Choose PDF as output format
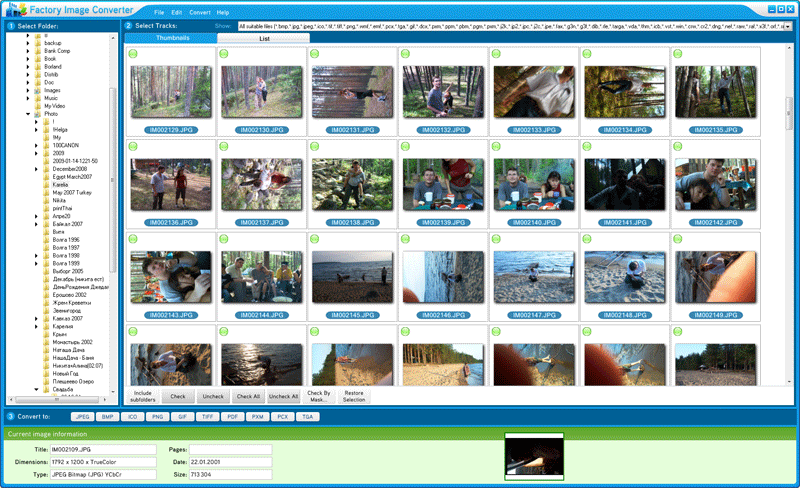Viewport: 800px width, 488px height. click(x=233, y=417)
